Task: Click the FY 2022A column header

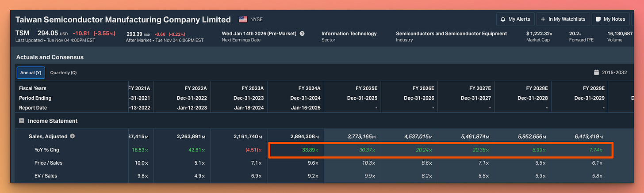Action: [196, 88]
